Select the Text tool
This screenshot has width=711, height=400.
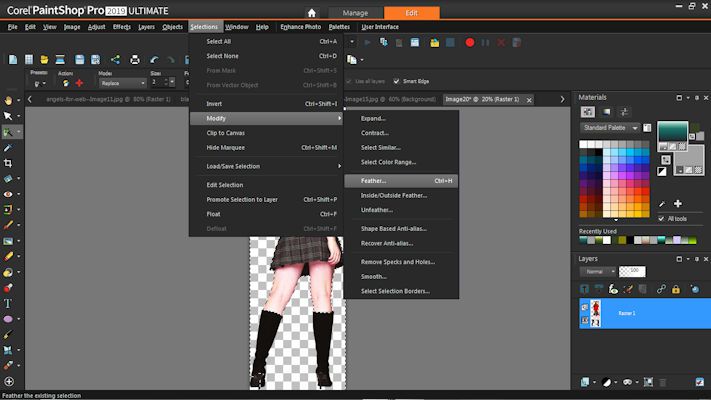(x=9, y=303)
